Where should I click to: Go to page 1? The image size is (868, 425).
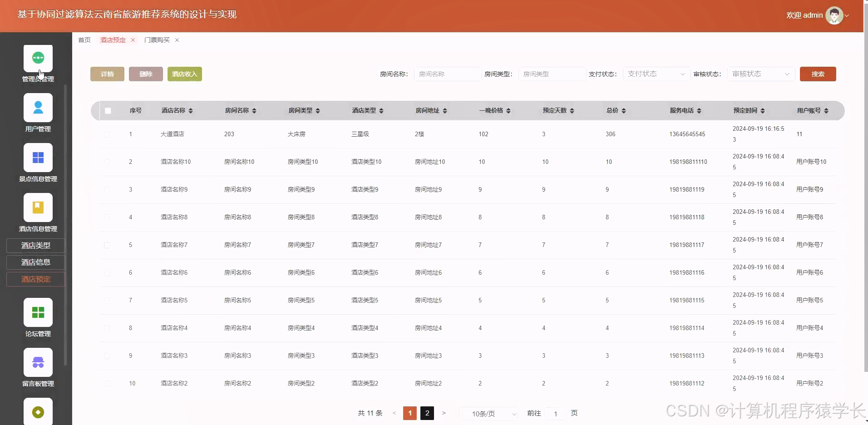pos(410,413)
